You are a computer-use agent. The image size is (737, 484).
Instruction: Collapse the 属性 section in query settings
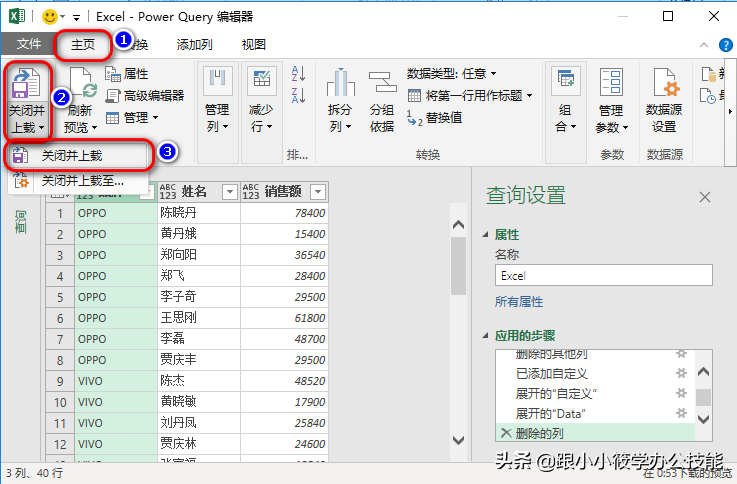pyautogui.click(x=487, y=234)
